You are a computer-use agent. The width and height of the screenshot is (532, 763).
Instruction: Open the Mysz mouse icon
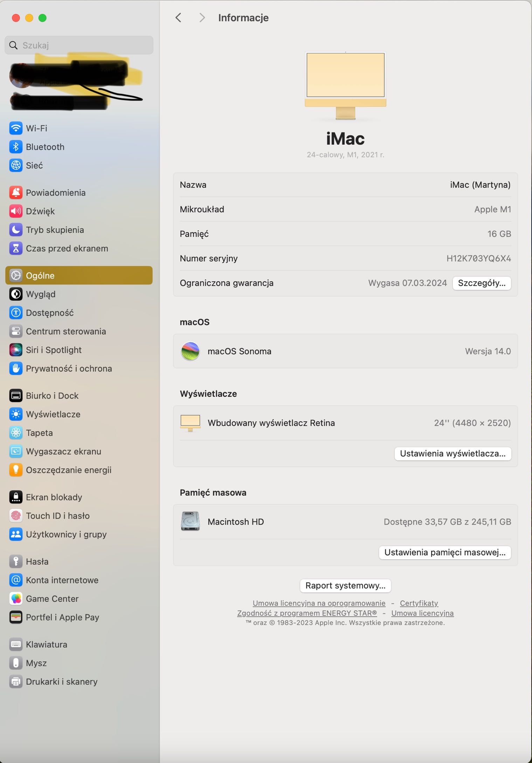point(16,663)
